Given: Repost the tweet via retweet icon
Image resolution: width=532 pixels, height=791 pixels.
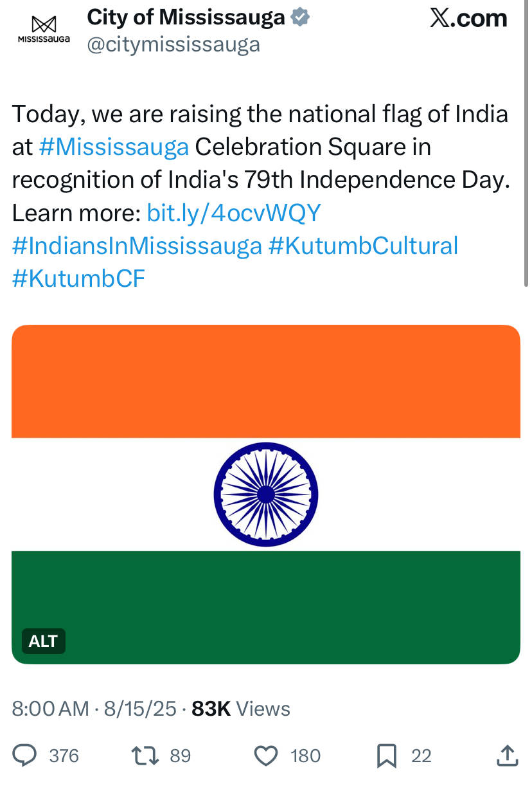Looking at the screenshot, I should click(x=145, y=756).
